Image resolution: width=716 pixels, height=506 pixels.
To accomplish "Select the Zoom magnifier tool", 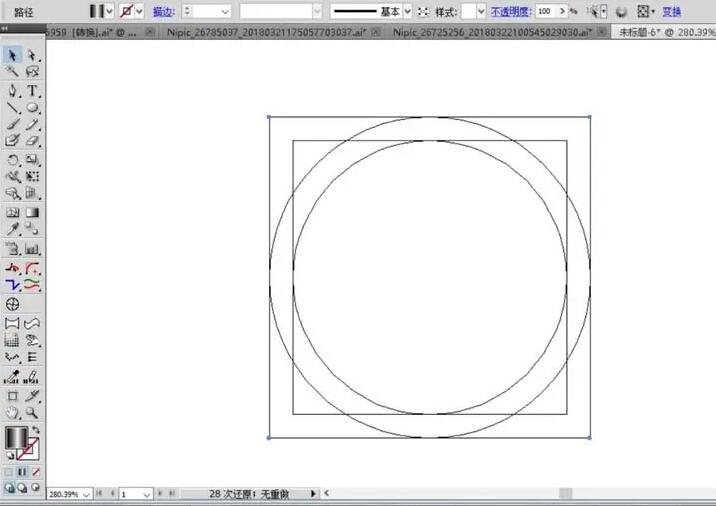I will [x=32, y=413].
